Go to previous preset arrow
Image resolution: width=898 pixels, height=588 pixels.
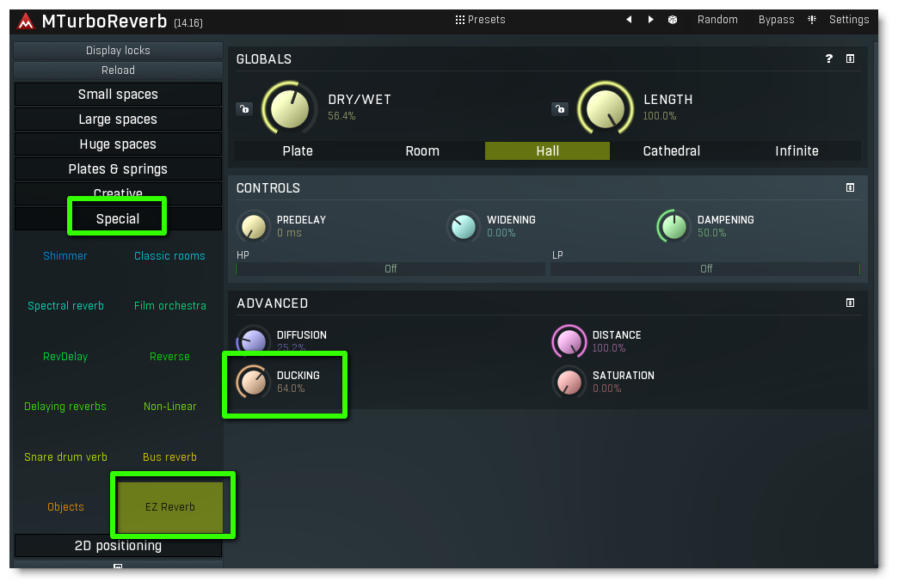tap(629, 20)
